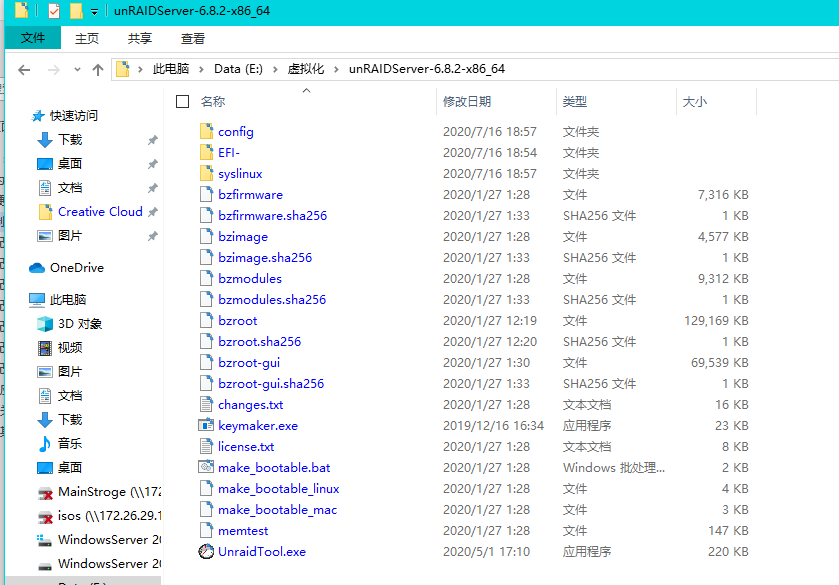Viewport: 839px width, 585px height.
Task: Click the Up directory arrow button
Action: tap(97, 69)
